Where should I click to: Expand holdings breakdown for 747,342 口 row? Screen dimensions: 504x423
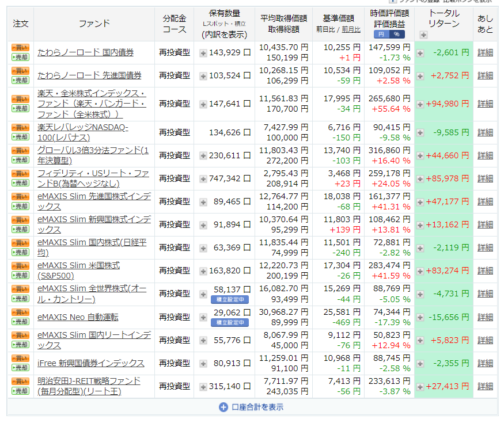click(x=203, y=179)
